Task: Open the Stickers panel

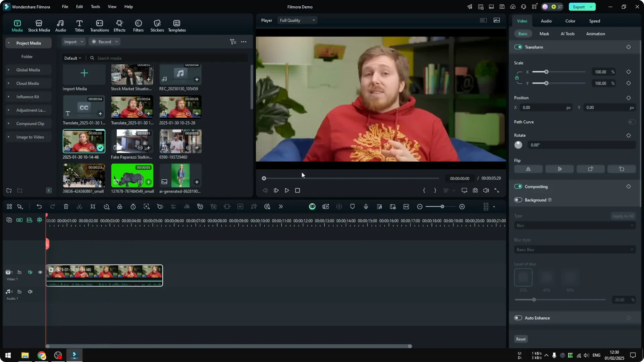Action: click(x=157, y=25)
